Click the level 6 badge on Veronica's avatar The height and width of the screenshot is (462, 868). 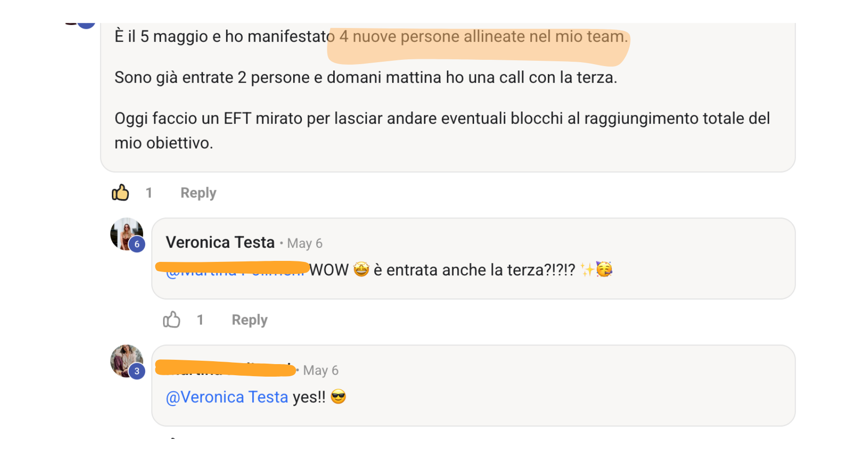137,244
